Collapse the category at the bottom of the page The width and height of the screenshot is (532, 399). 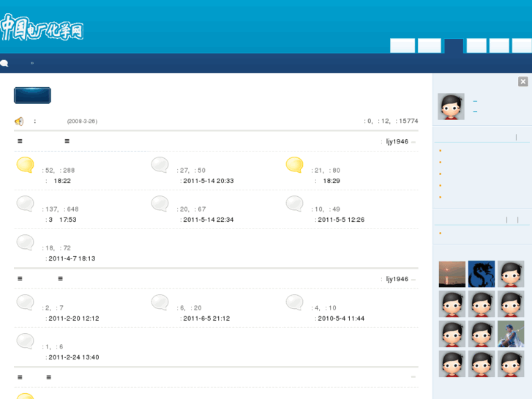413,377
